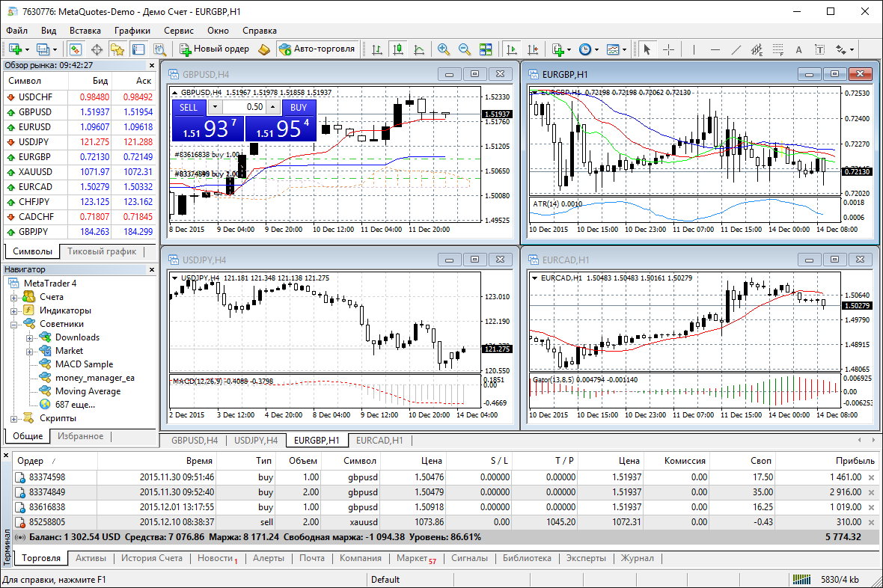Pick the trendline drawing tool

pyautogui.click(x=736, y=49)
